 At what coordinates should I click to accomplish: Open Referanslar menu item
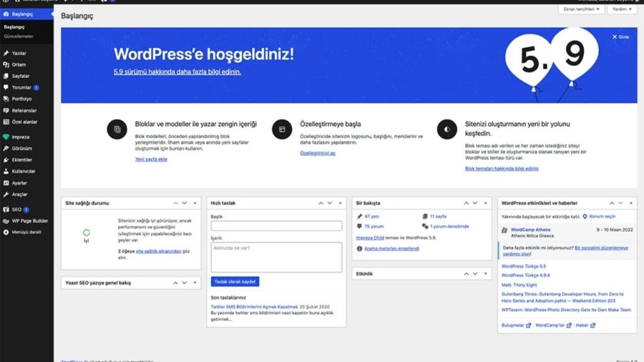25,111
